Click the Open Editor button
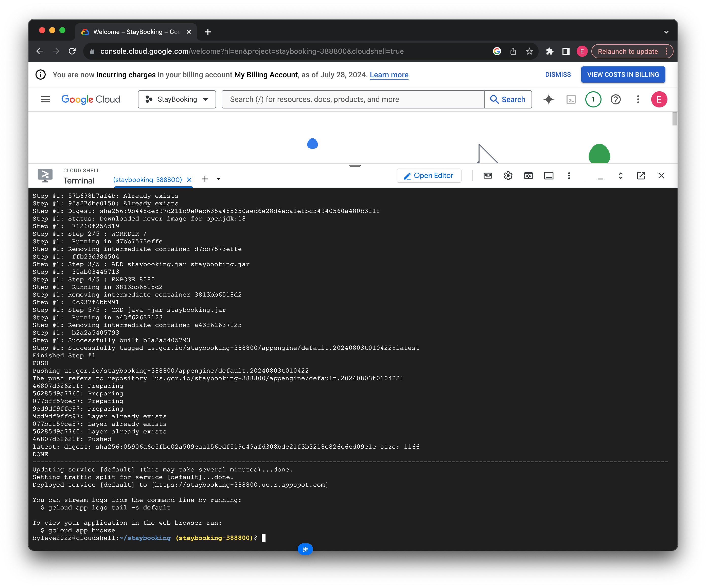Viewport: 706px width, 588px height. pos(429,176)
